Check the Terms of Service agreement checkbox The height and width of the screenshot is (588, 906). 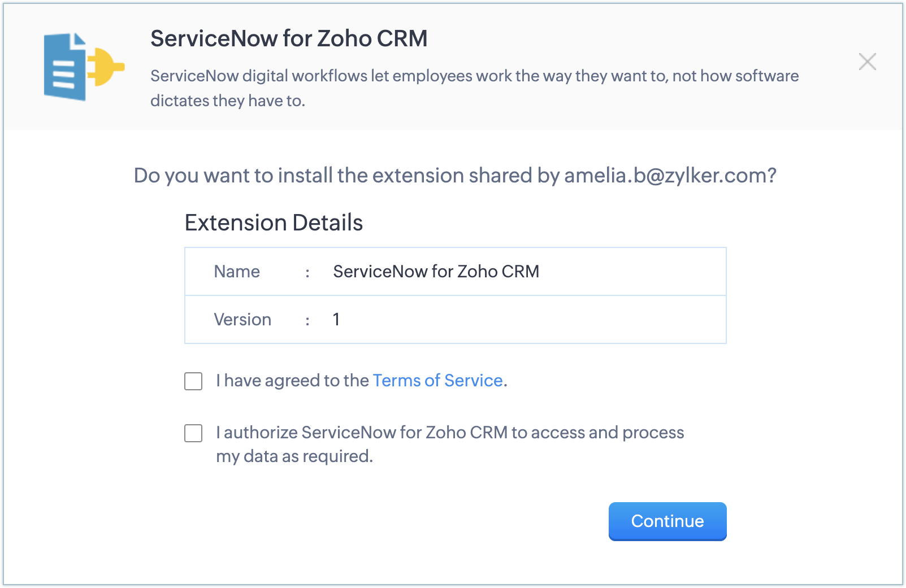193,381
